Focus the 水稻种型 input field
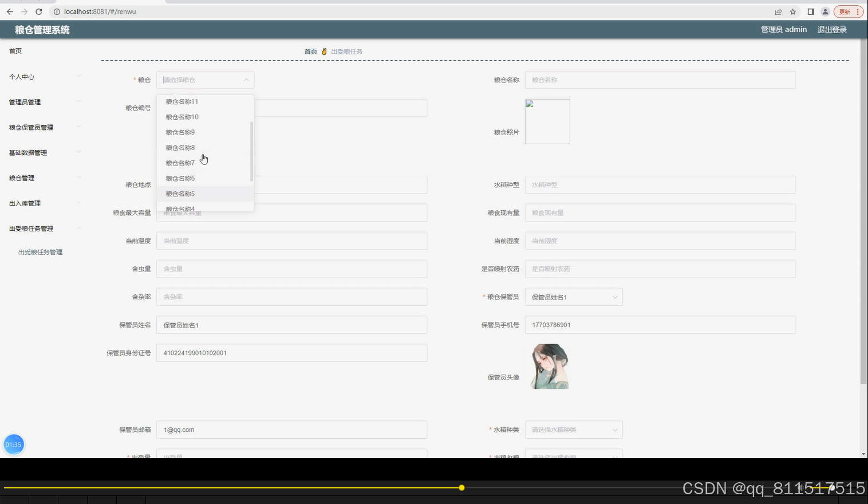 coord(660,185)
